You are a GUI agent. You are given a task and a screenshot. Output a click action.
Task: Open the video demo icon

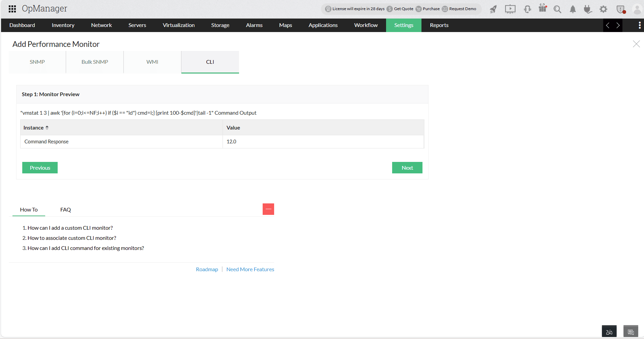click(510, 9)
